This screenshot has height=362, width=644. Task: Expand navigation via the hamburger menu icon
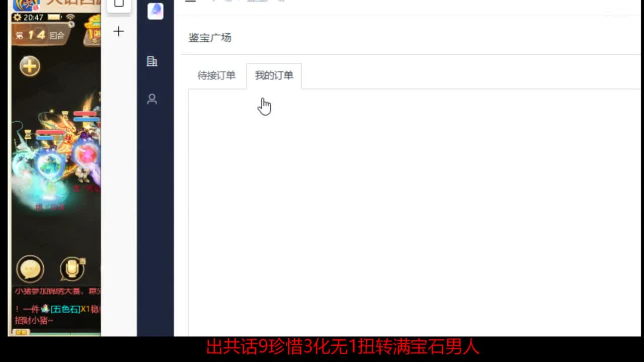(x=190, y=1)
